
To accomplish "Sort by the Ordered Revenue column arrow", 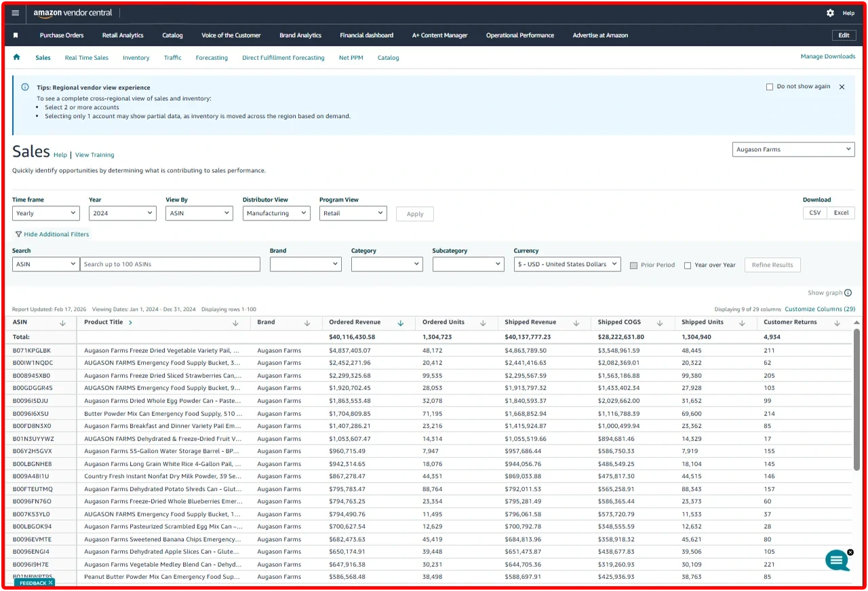I will coord(401,323).
